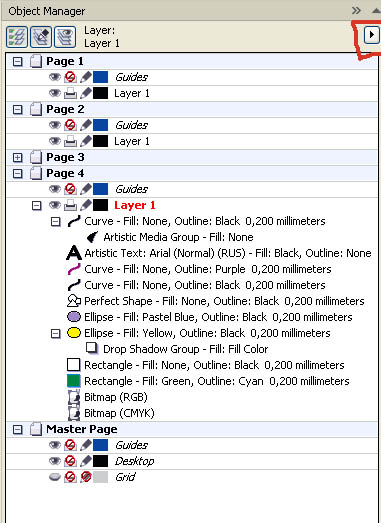Toggle editable pencil of red Layer 1
The height and width of the screenshot is (523, 381).
point(86,205)
